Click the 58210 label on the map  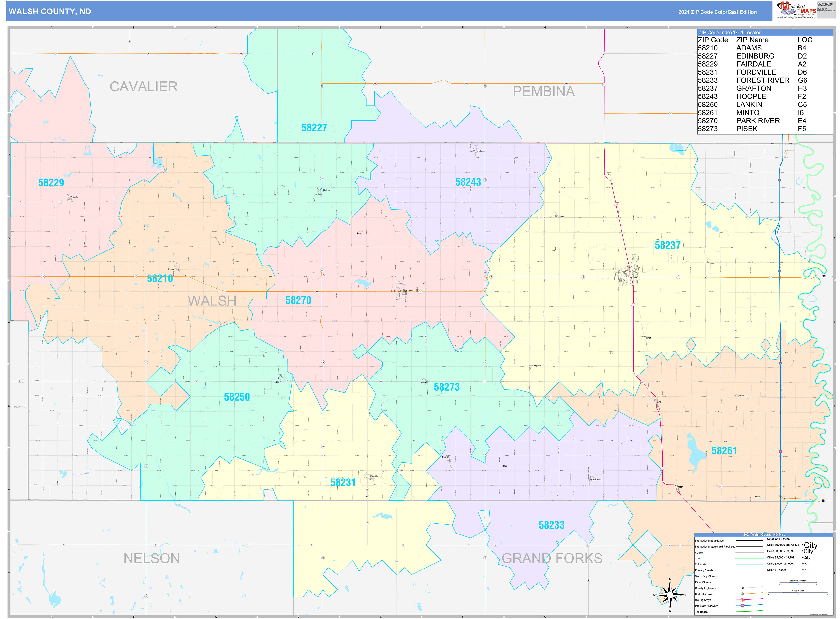[160, 278]
